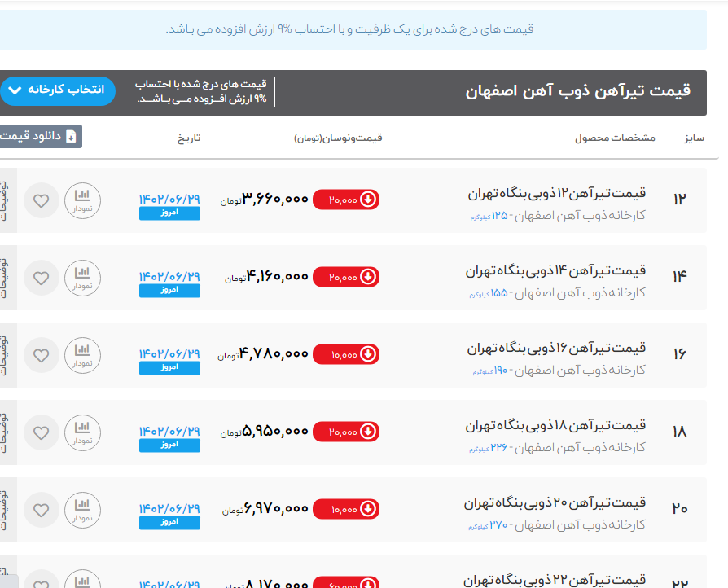The image size is (728, 588).
Task: Click the red price change badge for size 16
Action: [x=345, y=355]
